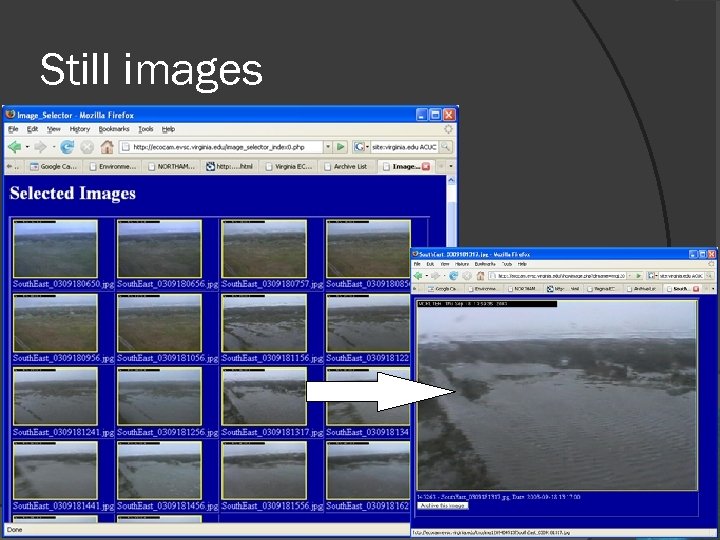Go Home in Image_Selector window
The width and height of the screenshot is (720, 540).
coord(107,147)
